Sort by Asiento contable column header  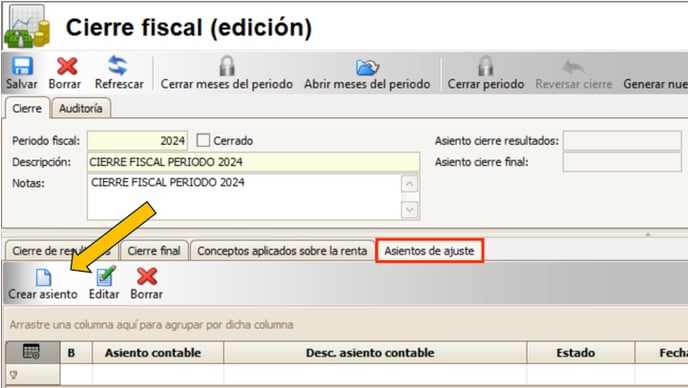tap(158, 352)
